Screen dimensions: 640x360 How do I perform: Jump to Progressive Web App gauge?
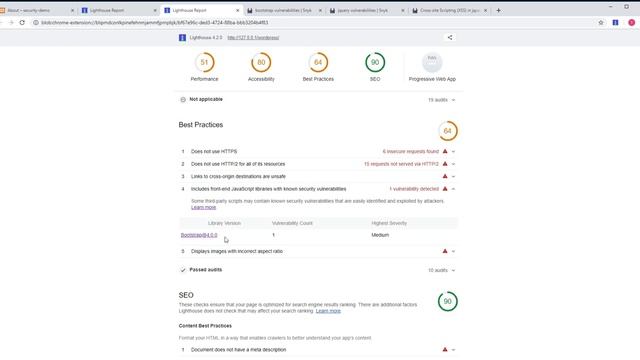432,62
